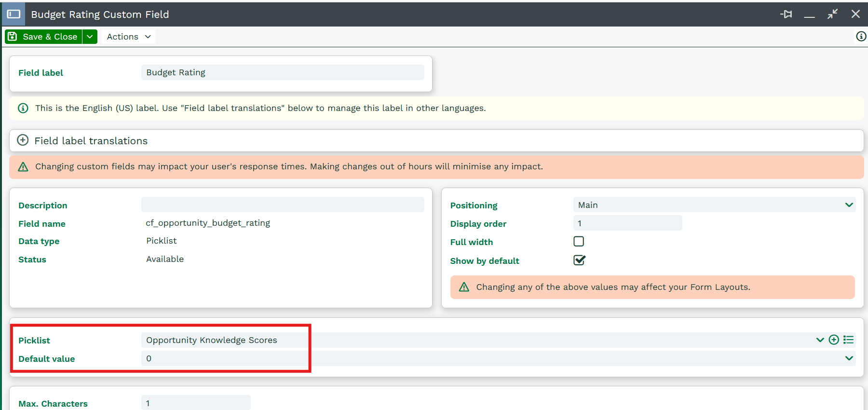Click the info icon at top right
Image resolution: width=868 pixels, height=410 pixels.
pos(861,36)
